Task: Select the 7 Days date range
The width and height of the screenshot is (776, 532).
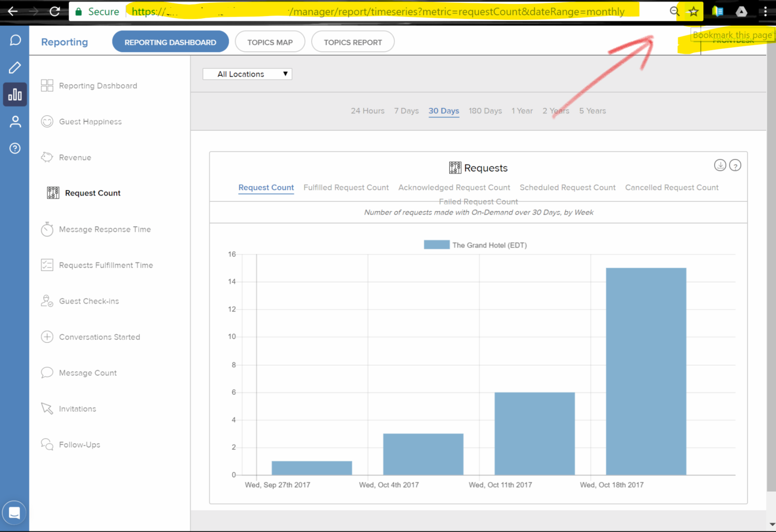Action: point(406,111)
